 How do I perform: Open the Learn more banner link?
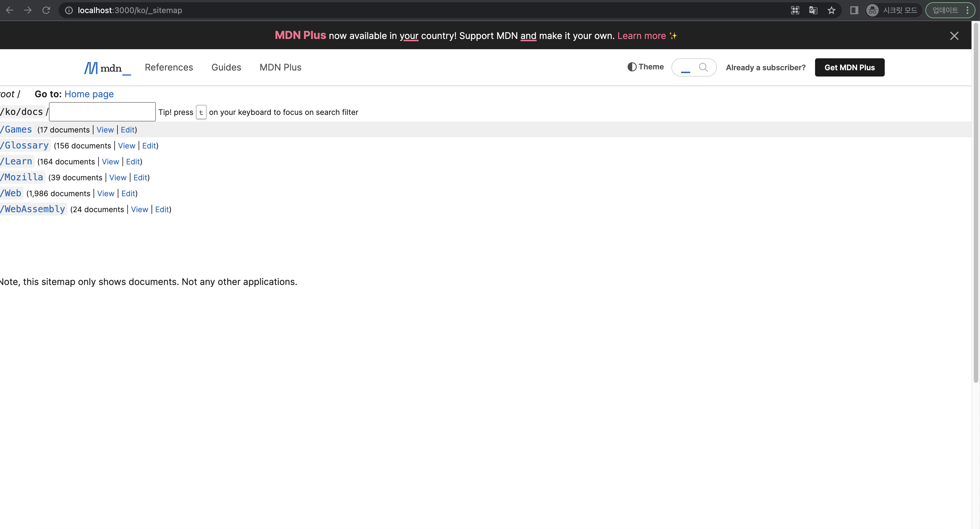click(x=641, y=36)
